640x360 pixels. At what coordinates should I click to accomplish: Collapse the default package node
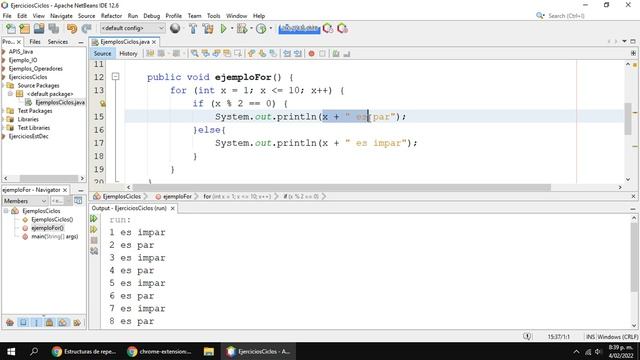tap(11, 94)
